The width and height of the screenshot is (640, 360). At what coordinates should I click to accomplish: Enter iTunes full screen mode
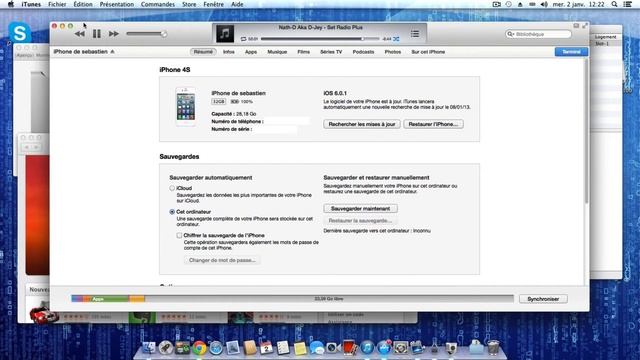pyautogui.click(x=584, y=26)
